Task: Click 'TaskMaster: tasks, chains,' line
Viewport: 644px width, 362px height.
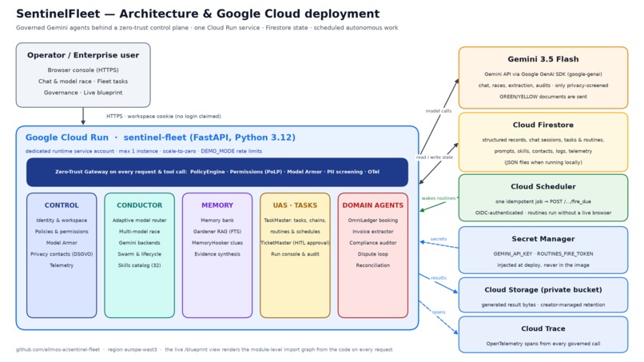Action: click(295, 221)
